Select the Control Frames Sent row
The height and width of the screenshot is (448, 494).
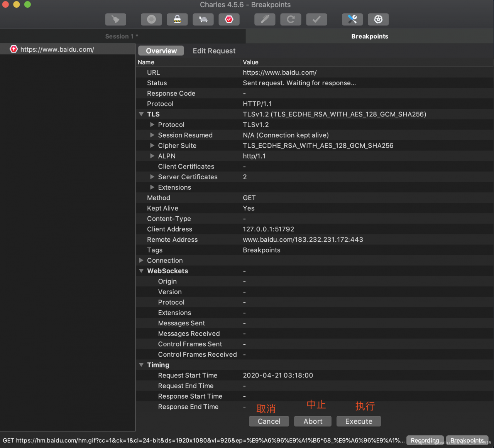(314, 344)
